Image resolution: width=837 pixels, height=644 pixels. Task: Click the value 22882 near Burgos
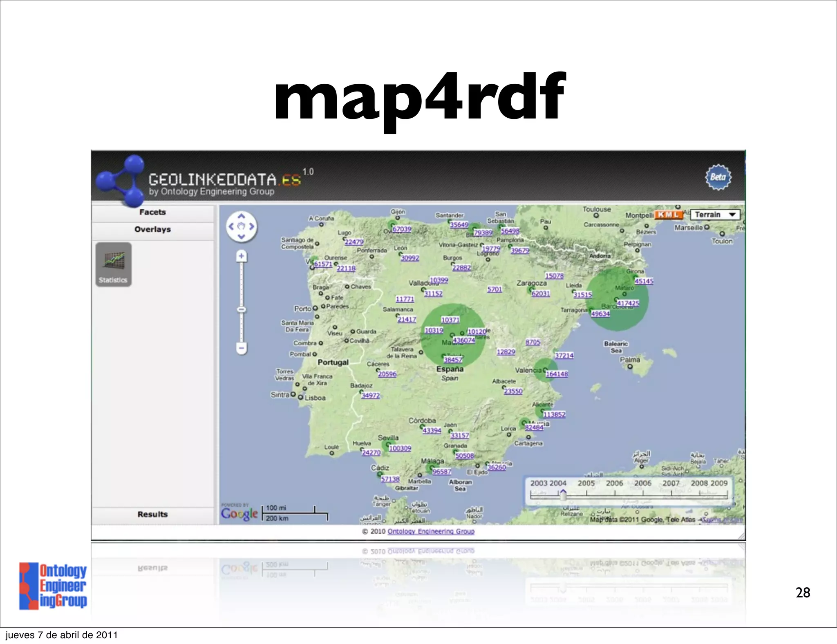tap(462, 268)
